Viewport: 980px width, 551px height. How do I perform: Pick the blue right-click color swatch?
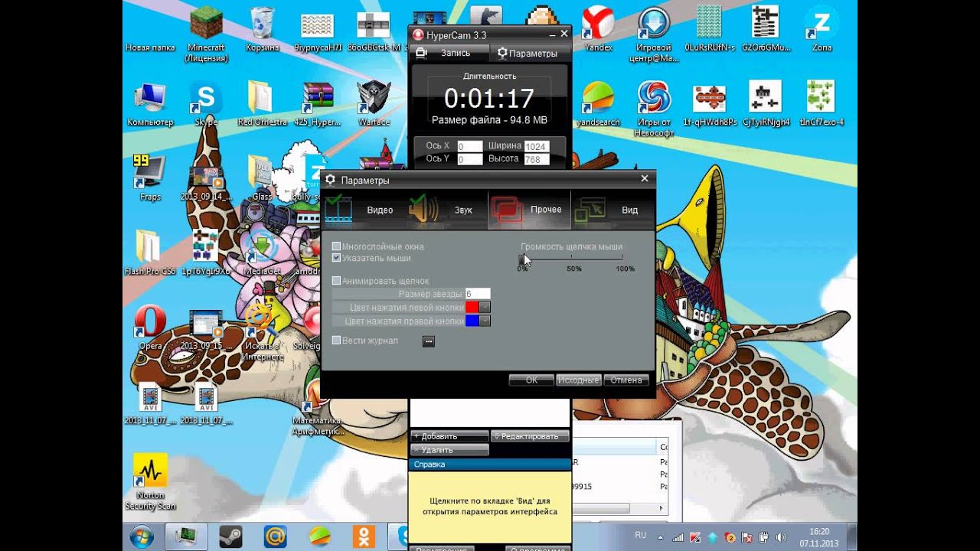(x=472, y=321)
